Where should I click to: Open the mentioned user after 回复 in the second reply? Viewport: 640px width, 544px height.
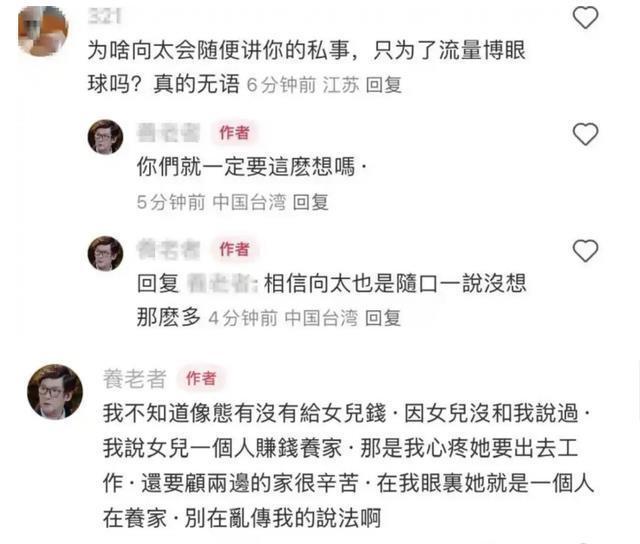pyautogui.click(x=222, y=284)
